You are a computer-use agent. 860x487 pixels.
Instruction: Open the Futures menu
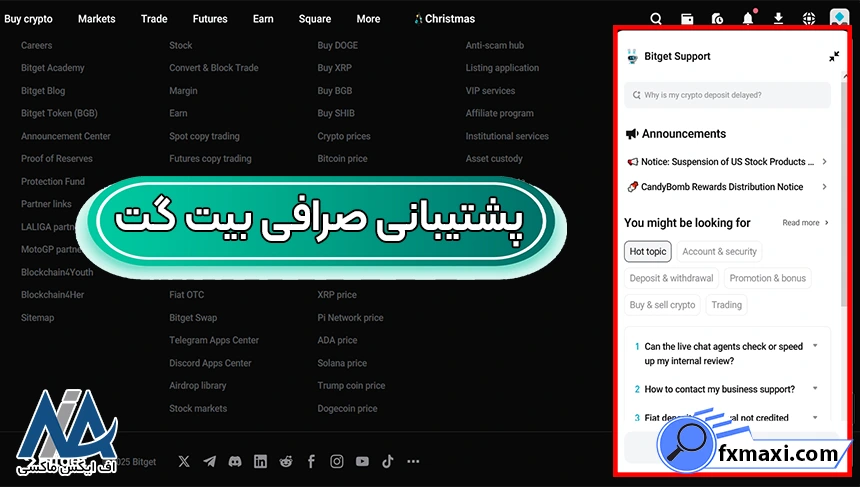[210, 19]
